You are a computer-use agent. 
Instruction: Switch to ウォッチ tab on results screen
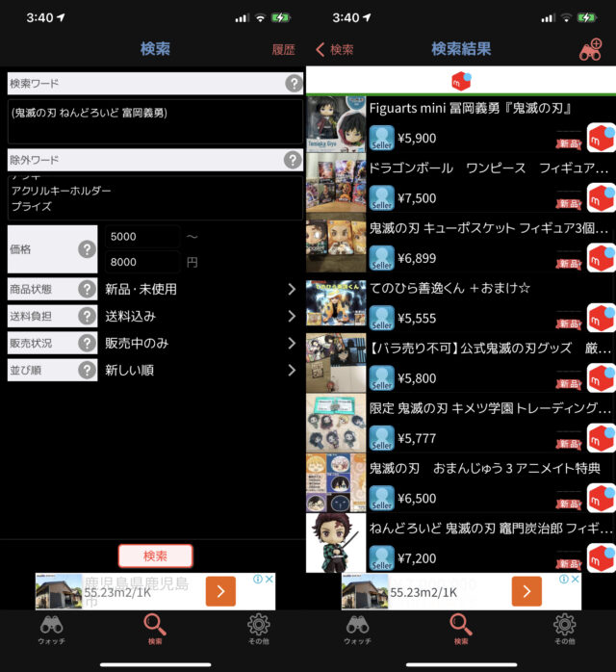pos(358,630)
